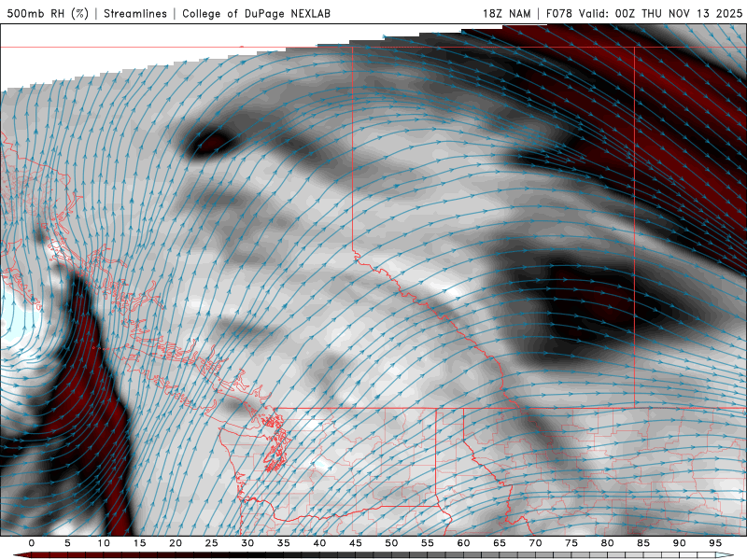Click the colorbar label '90'

679,543
